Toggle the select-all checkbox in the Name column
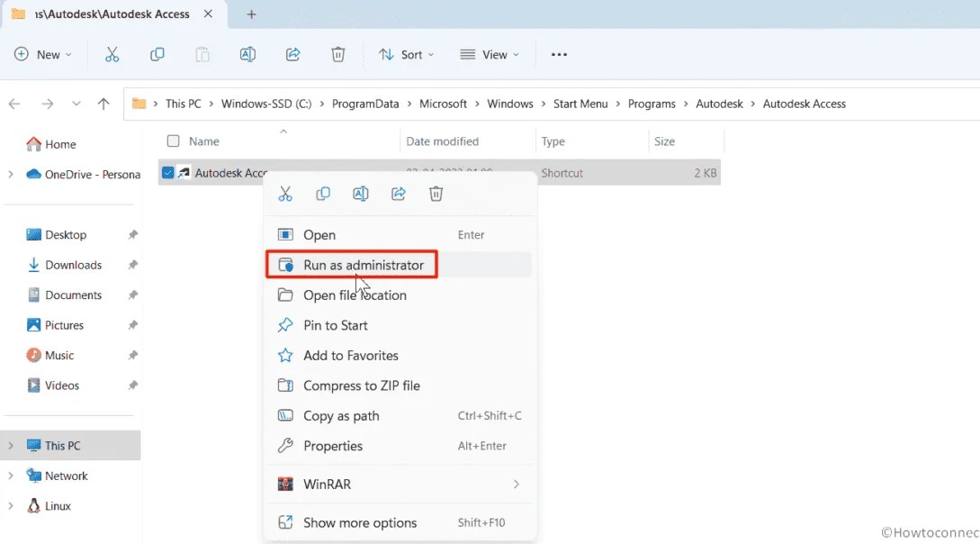This screenshot has width=980, height=544. (172, 141)
